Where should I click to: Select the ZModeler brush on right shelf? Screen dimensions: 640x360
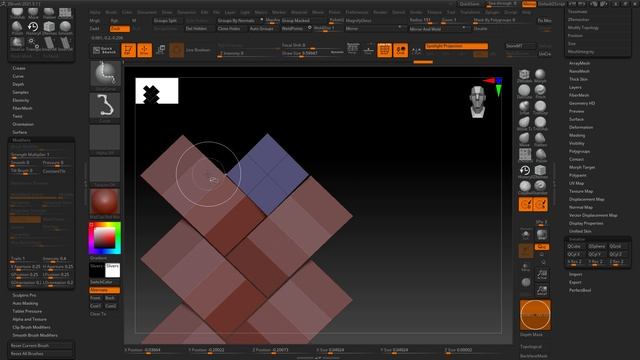524,76
